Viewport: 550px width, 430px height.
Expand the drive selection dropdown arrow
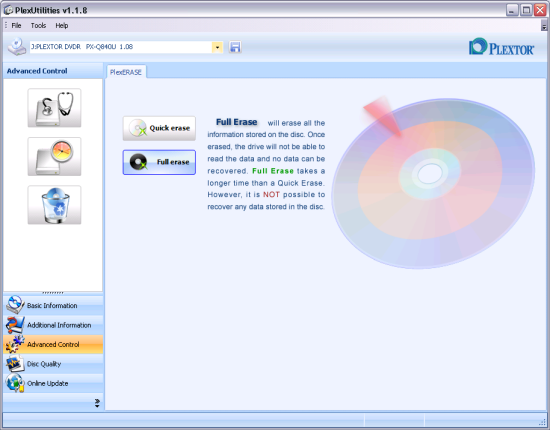[217, 47]
